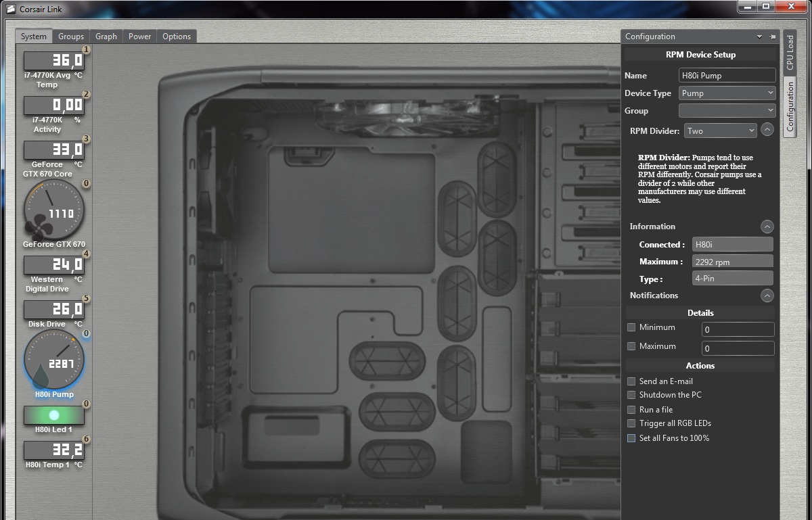This screenshot has height=520, width=812.
Task: Select the i7-4770K Activity readout
Action: point(54,105)
